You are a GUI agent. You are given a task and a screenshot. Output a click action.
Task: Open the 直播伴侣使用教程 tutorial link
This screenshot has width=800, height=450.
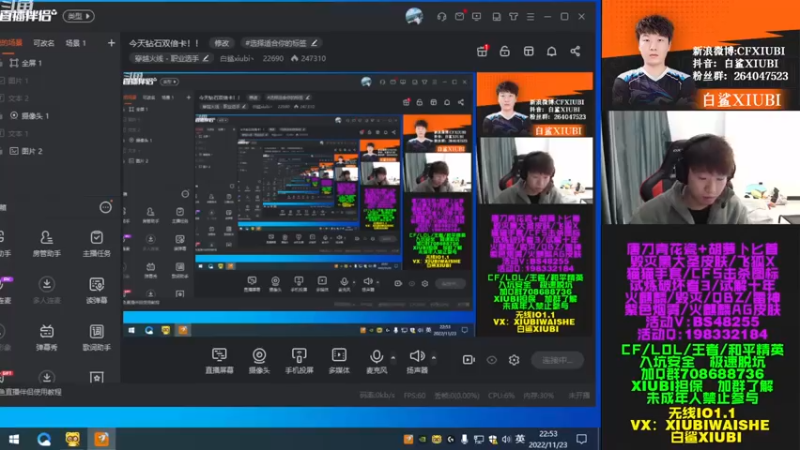(32, 392)
